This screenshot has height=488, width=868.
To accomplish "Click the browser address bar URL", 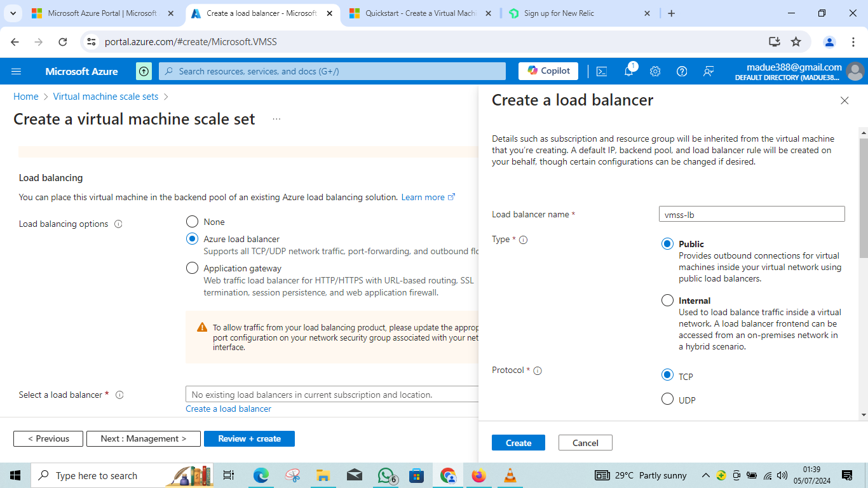I will tap(191, 42).
